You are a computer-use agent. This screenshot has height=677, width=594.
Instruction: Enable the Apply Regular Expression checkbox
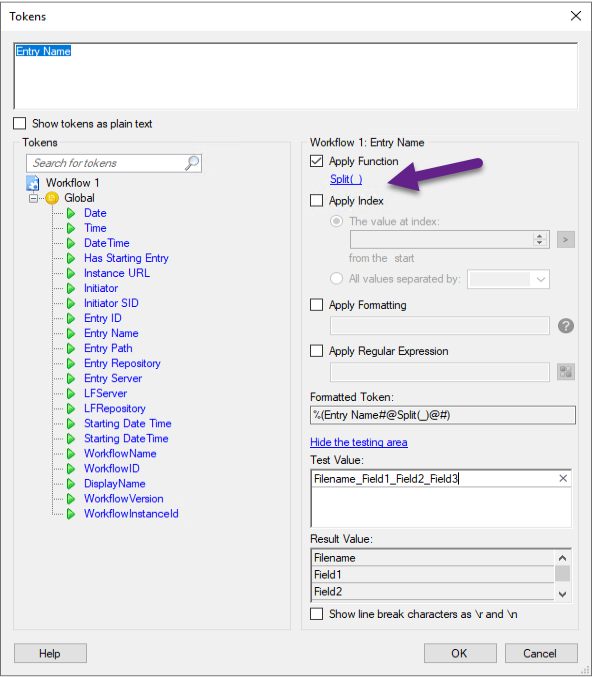(316, 351)
